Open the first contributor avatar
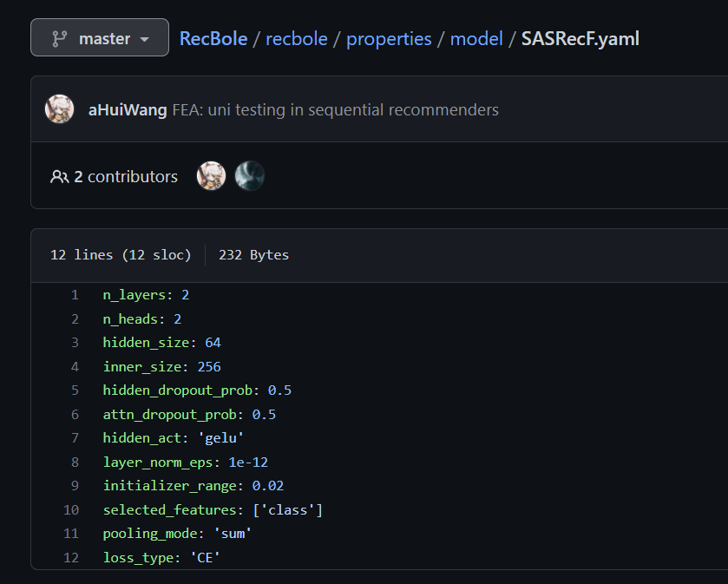The image size is (728, 584). pos(211,176)
